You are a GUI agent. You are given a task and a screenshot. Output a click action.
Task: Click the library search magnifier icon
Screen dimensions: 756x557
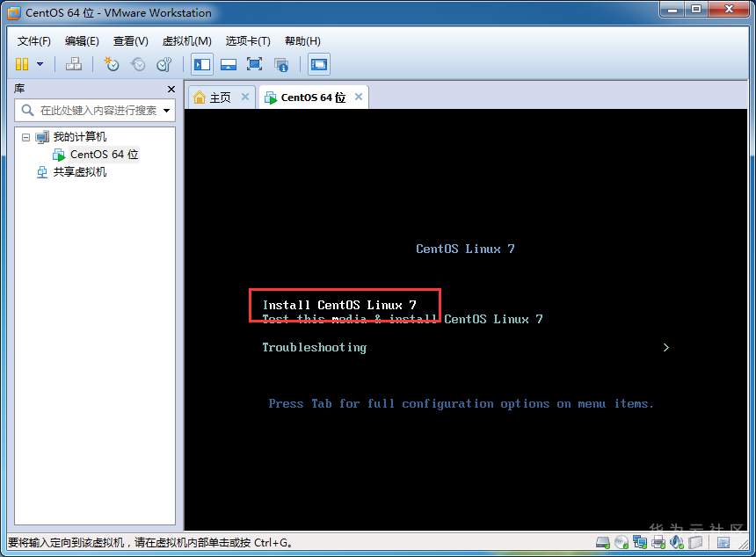point(27,111)
